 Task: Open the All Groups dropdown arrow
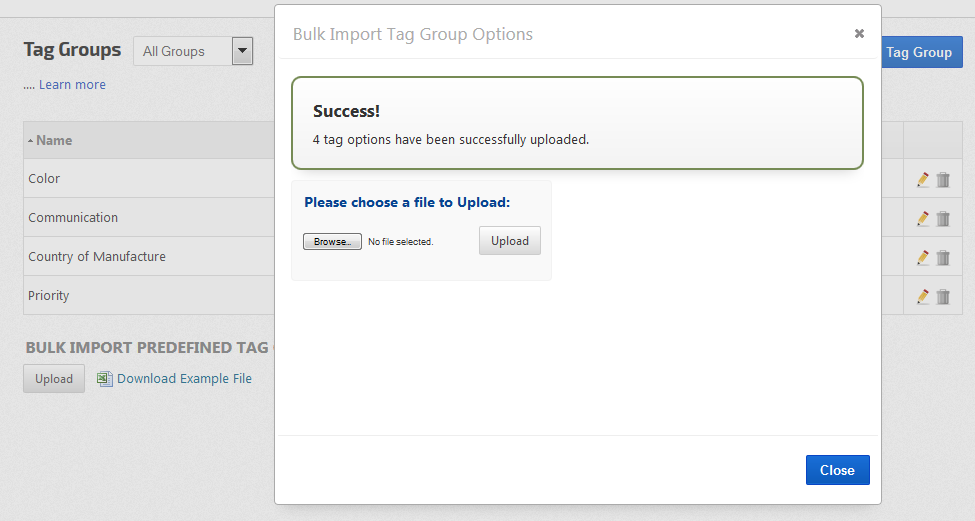click(x=242, y=51)
